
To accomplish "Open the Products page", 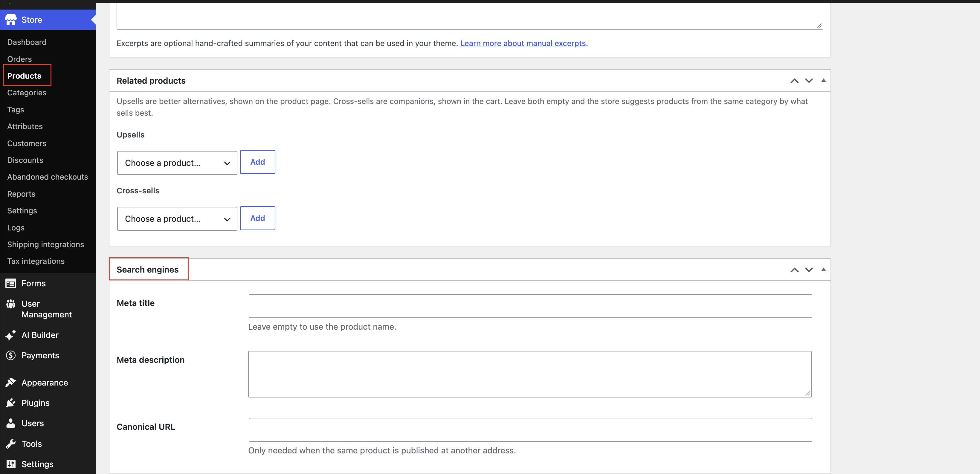I will tap(24, 76).
